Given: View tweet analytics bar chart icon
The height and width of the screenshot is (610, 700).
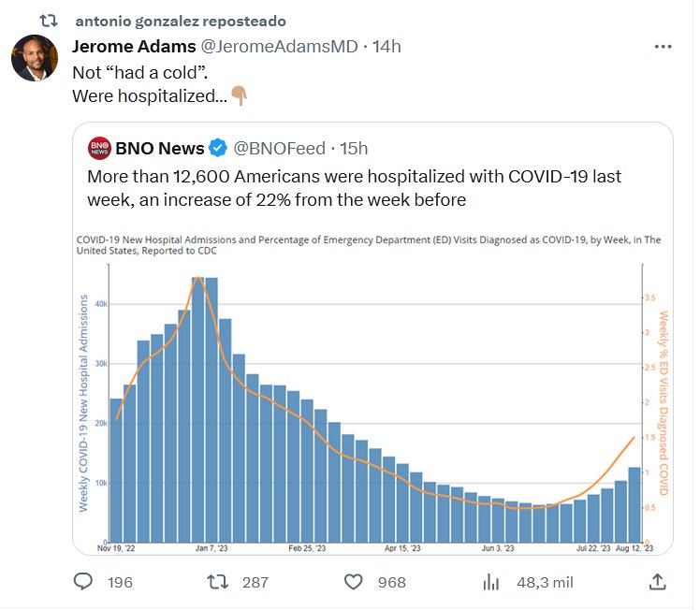Looking at the screenshot, I should (490, 582).
